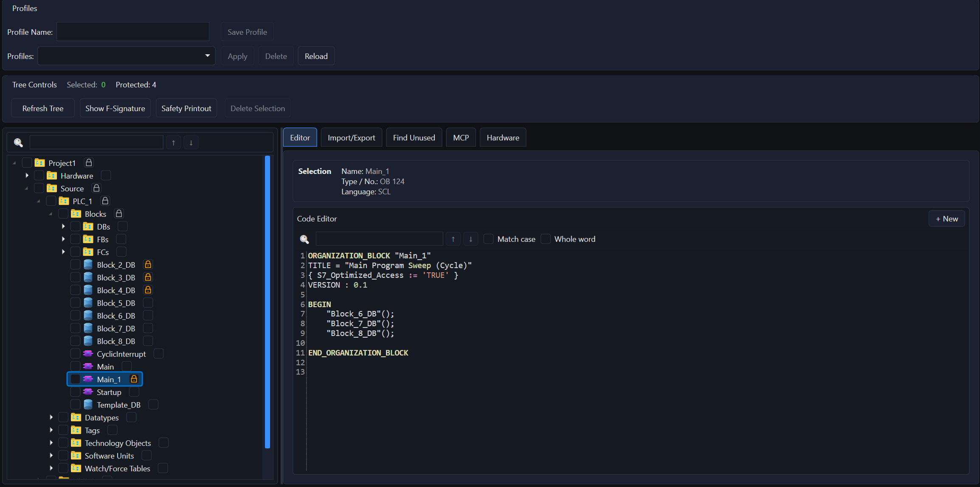
Task: Switch to the Import/Export tab
Action: click(x=351, y=137)
